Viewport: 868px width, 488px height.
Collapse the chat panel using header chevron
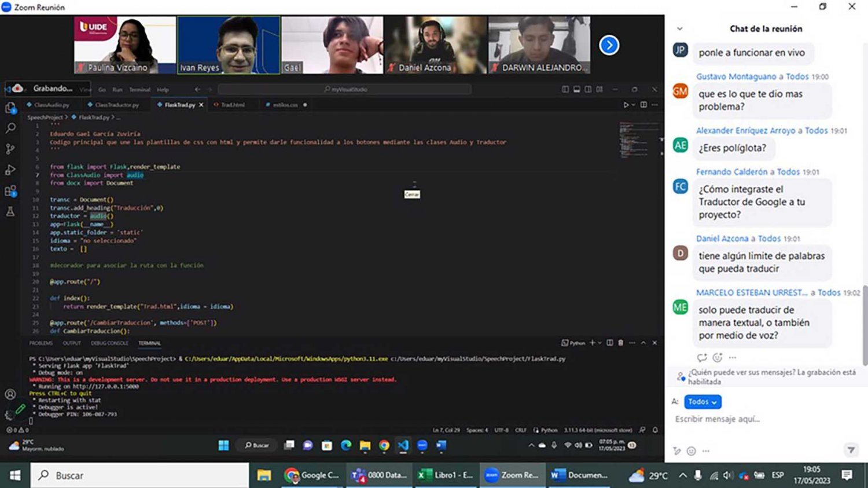680,28
